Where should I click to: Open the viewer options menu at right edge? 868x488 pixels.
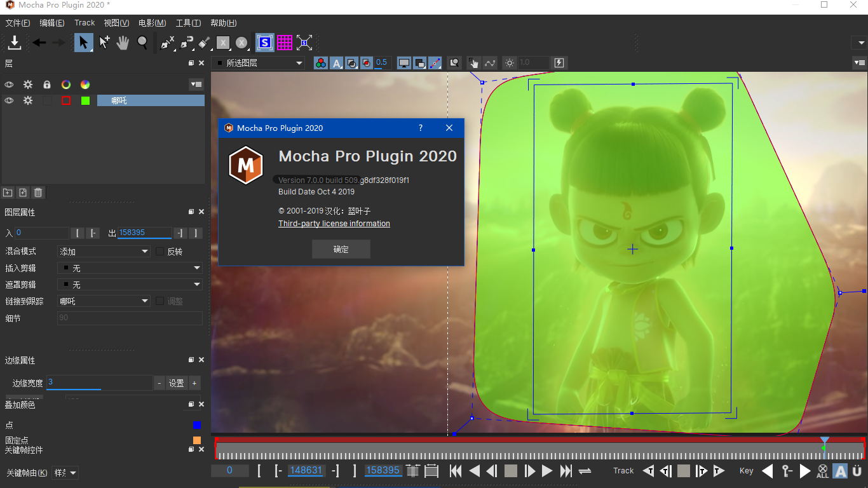pyautogui.click(x=860, y=63)
